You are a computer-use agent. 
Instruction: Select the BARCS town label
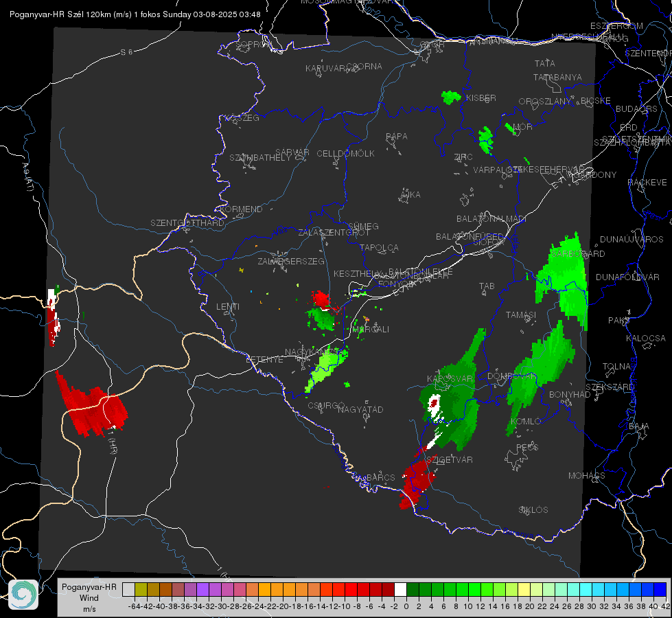(380, 477)
